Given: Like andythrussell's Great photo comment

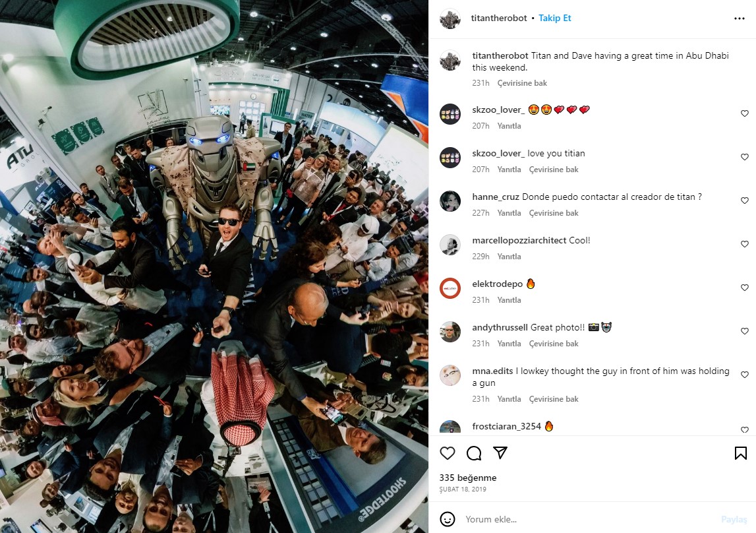Looking at the screenshot, I should coord(744,331).
